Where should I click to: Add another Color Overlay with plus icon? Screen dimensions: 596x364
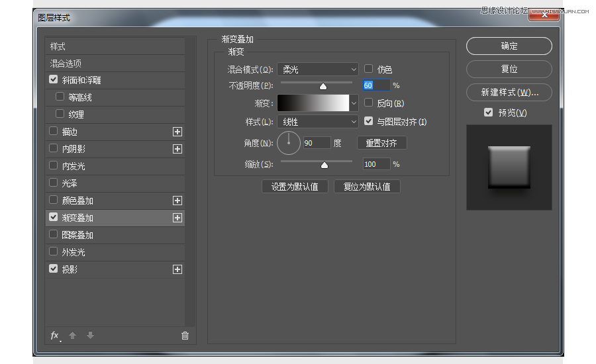tap(177, 201)
